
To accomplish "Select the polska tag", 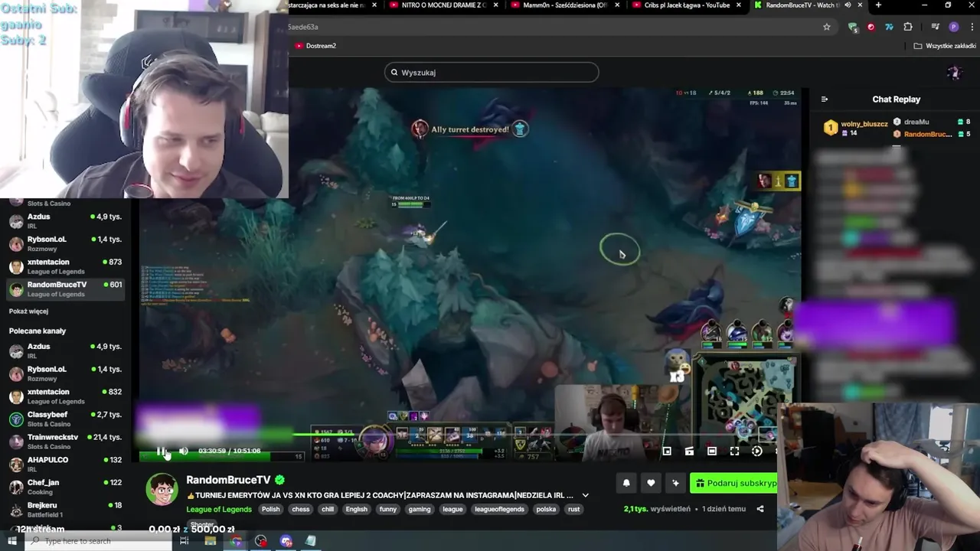I will click(x=546, y=509).
